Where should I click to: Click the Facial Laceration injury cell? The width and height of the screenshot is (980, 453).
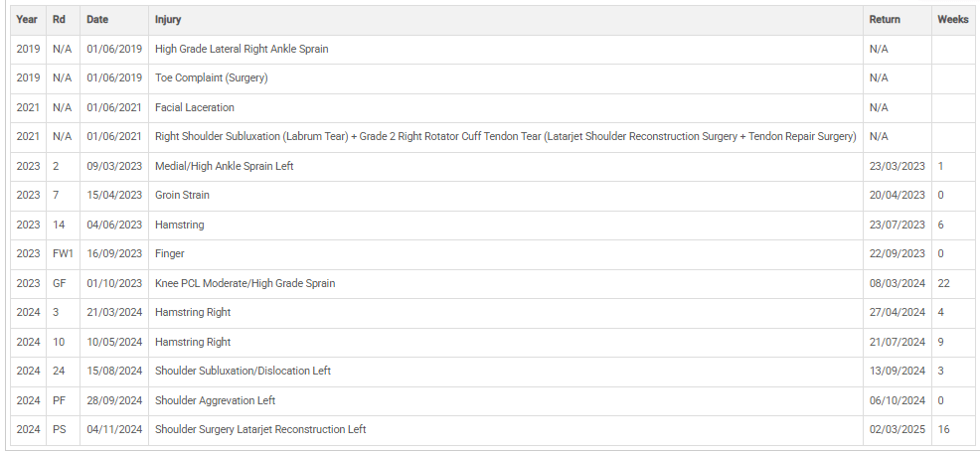pyautogui.click(x=195, y=107)
